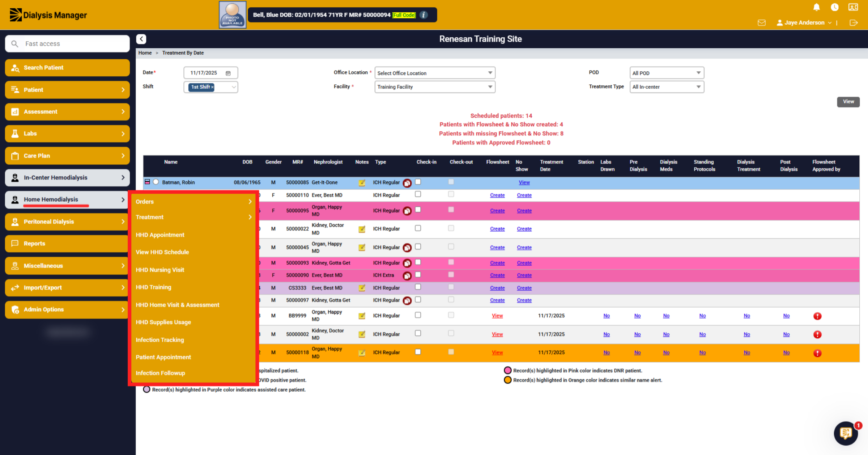Open the date picker calendar icon
868x455 pixels.
pyautogui.click(x=228, y=73)
